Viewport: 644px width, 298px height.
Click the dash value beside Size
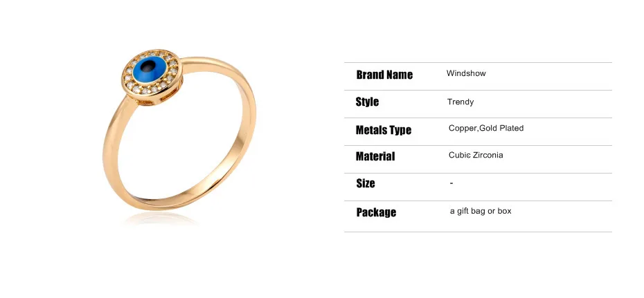451,183
